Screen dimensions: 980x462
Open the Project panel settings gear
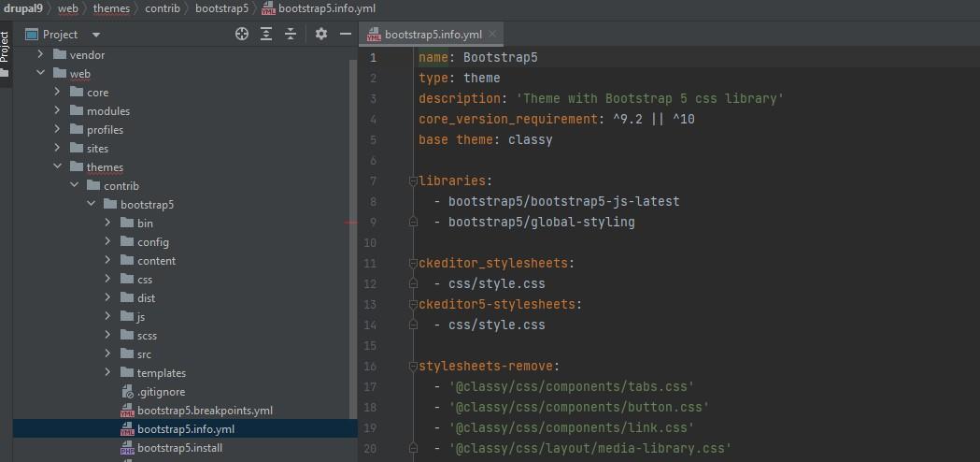point(321,34)
